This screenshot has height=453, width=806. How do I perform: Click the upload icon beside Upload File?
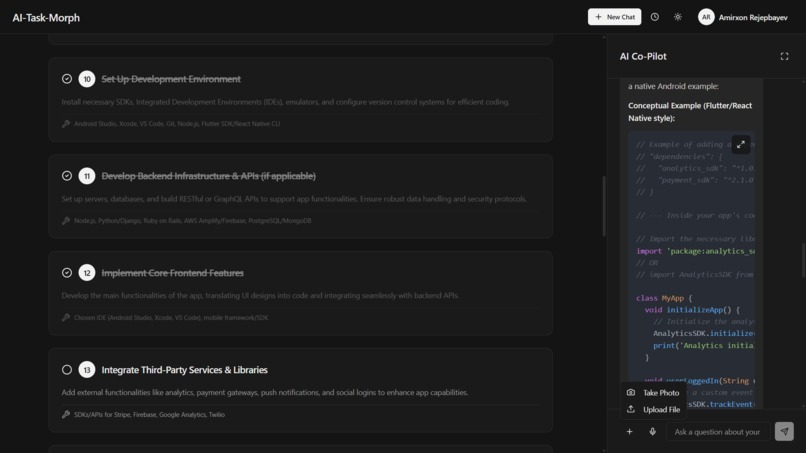(631, 409)
